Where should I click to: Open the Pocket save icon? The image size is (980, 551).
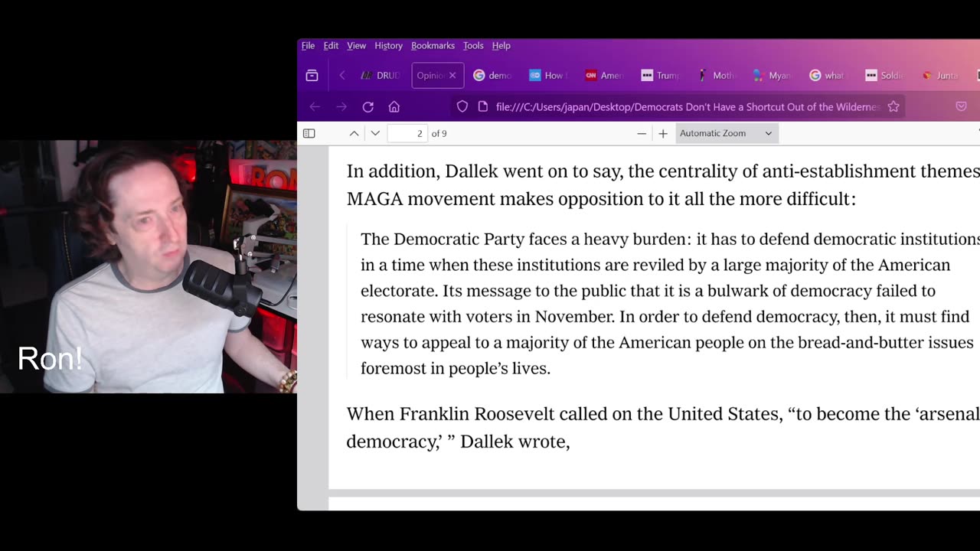(962, 107)
